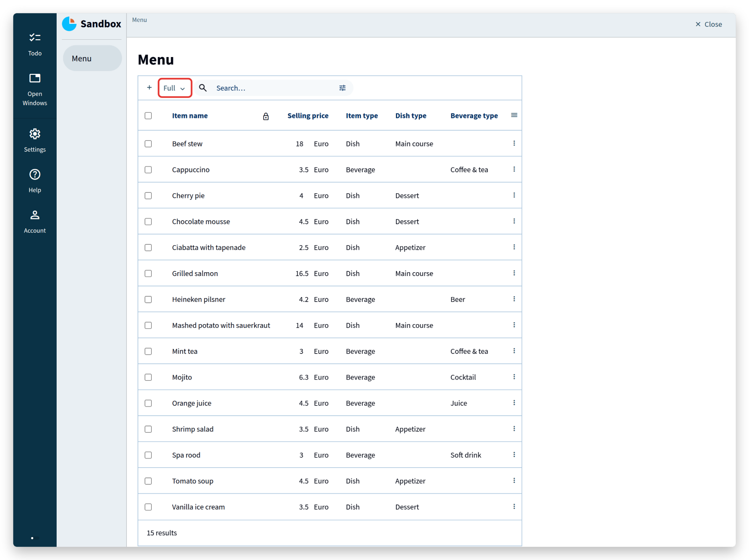Click the Menu breadcrumb at top
This screenshot has width=749, height=560.
coord(140,20)
